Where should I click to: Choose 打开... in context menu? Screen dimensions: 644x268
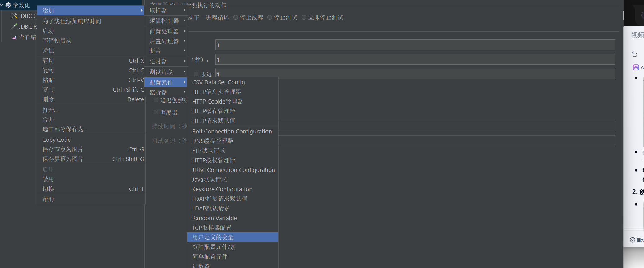tap(91, 110)
